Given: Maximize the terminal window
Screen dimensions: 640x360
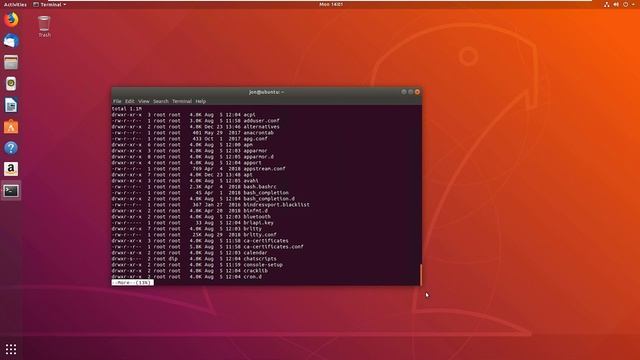Looking at the screenshot, I should (411, 92).
